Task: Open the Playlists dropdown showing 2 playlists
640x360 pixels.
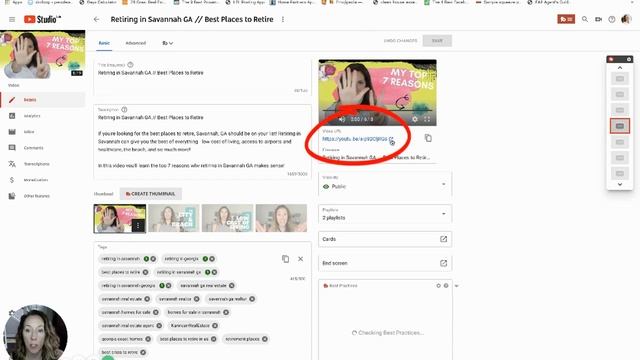Action: [385, 214]
